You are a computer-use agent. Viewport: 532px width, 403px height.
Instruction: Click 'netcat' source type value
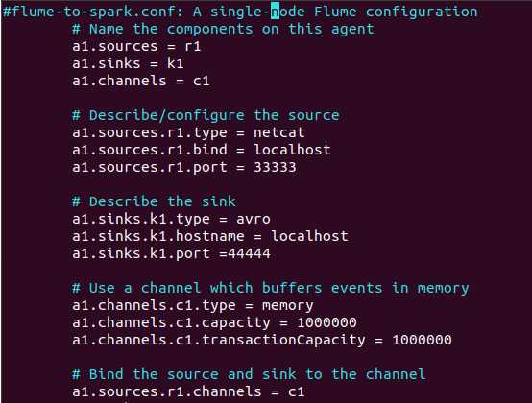click(279, 132)
